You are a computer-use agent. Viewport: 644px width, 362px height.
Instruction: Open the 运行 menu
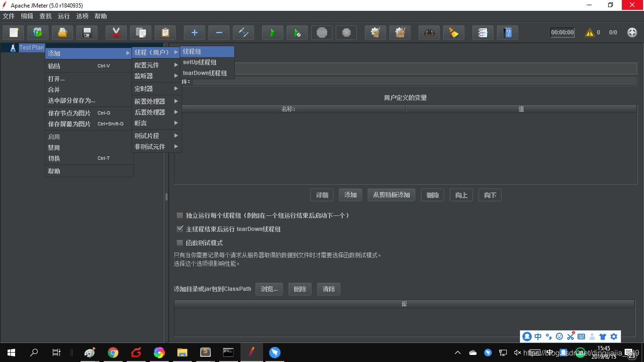point(64,16)
